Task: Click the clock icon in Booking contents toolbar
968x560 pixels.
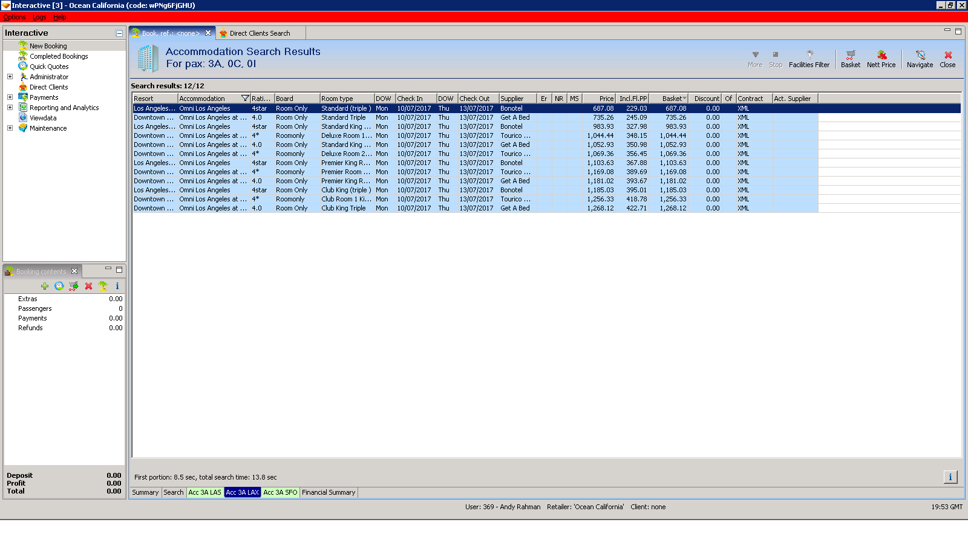Action: (59, 286)
